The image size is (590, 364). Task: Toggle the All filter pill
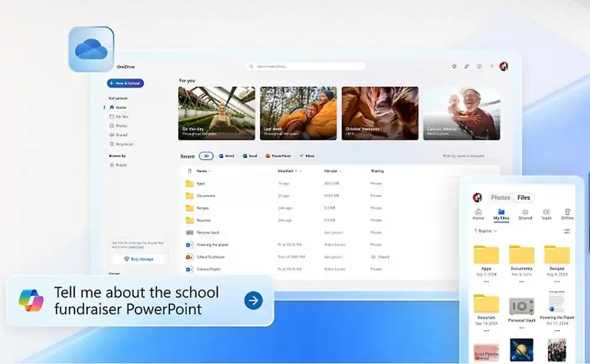[206, 156]
